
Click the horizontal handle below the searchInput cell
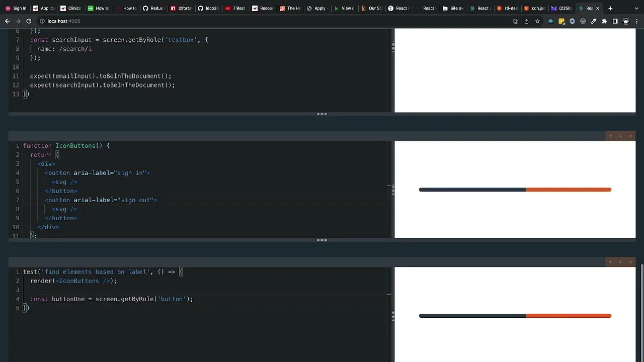[x=322, y=114]
